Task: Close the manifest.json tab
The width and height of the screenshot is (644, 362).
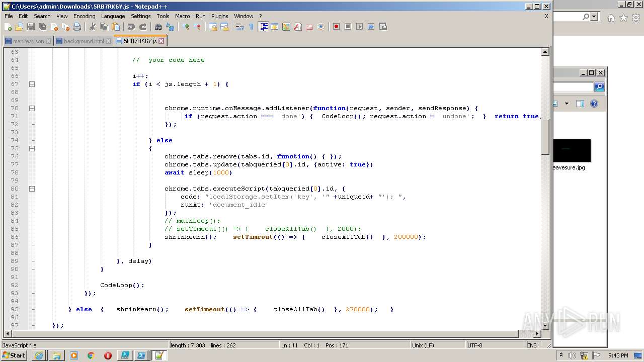Action: [x=48, y=41]
